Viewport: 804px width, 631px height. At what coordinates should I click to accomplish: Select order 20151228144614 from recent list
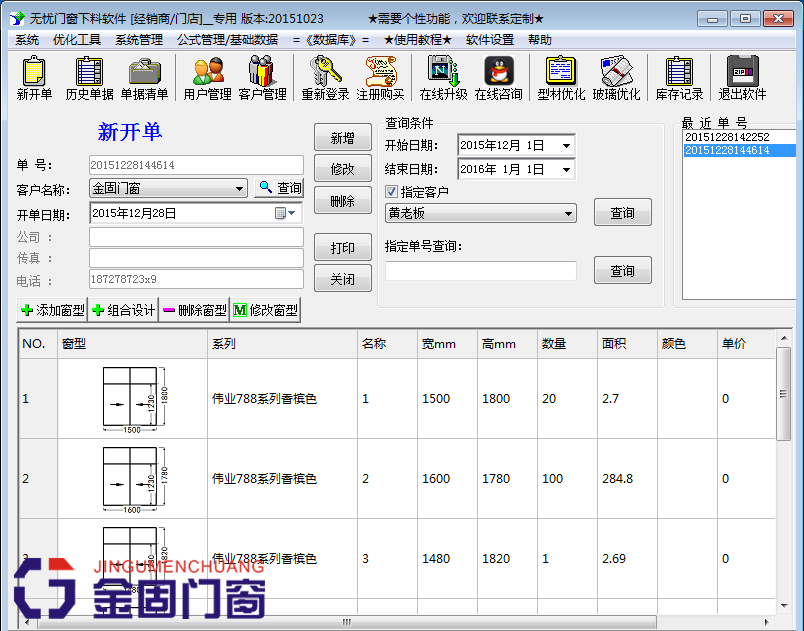tap(726, 150)
